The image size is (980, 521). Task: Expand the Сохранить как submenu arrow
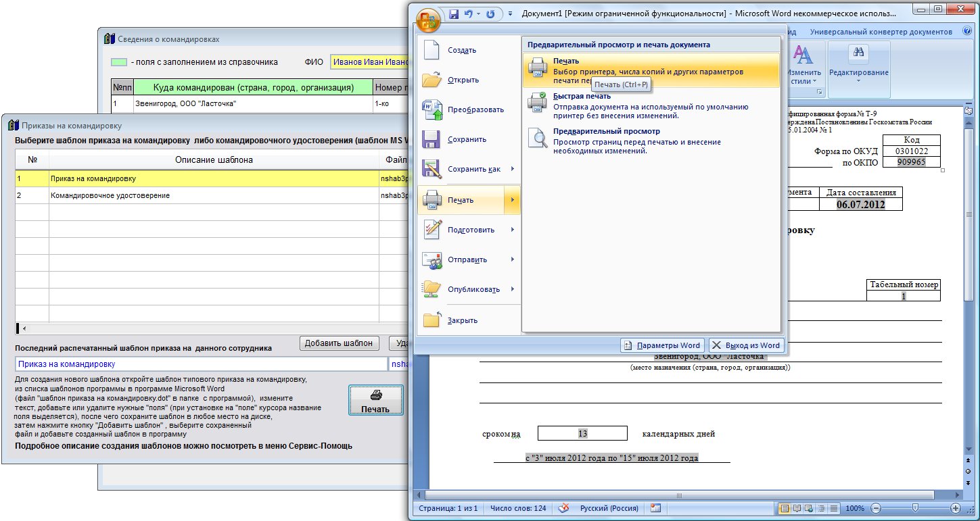pos(512,170)
